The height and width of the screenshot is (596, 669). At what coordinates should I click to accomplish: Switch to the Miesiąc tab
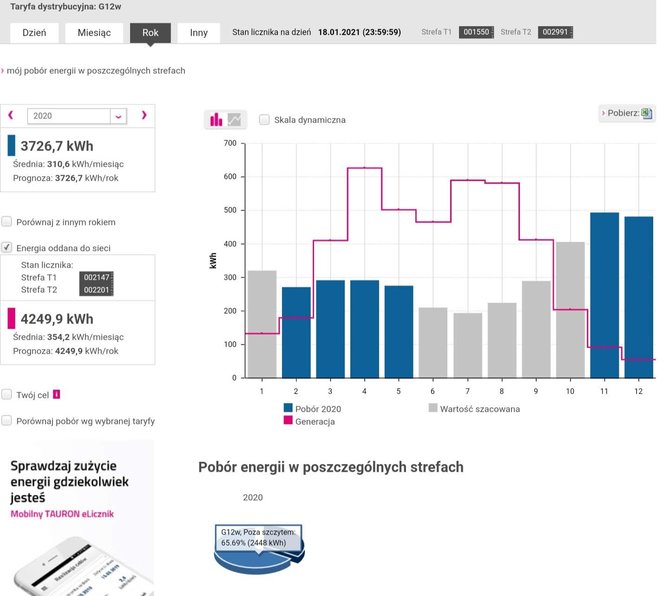pyautogui.click(x=94, y=32)
